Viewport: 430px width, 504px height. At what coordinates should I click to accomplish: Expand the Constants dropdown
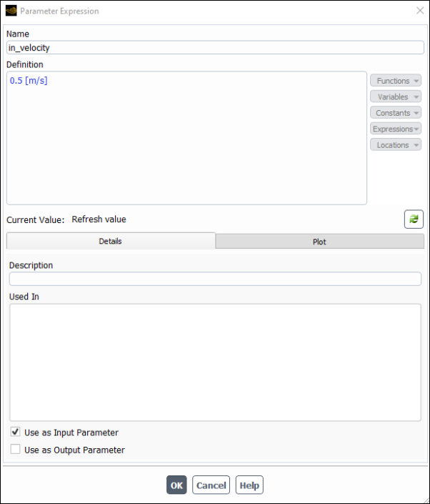396,113
